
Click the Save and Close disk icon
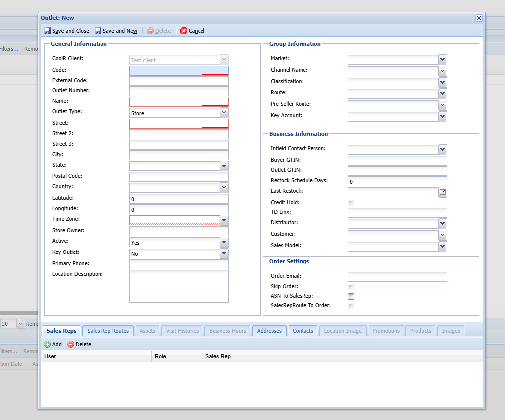point(47,31)
